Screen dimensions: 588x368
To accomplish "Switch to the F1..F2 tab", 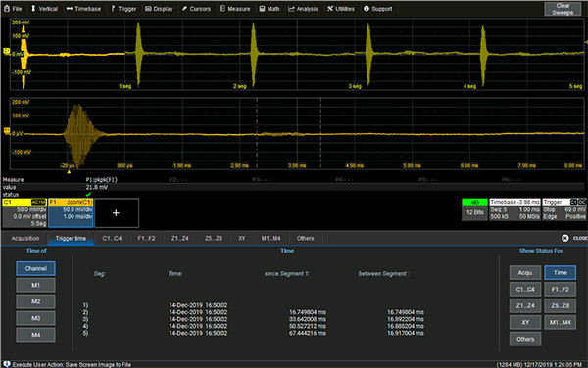I will [x=146, y=239].
